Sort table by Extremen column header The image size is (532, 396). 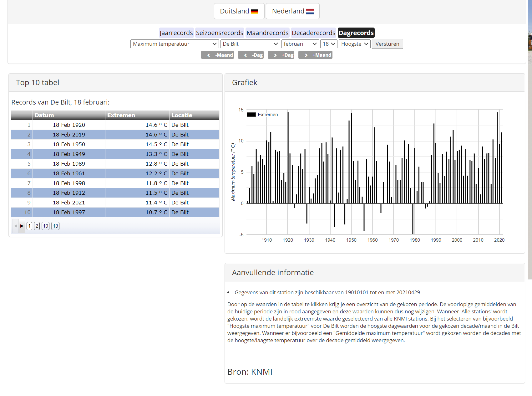[x=137, y=115]
